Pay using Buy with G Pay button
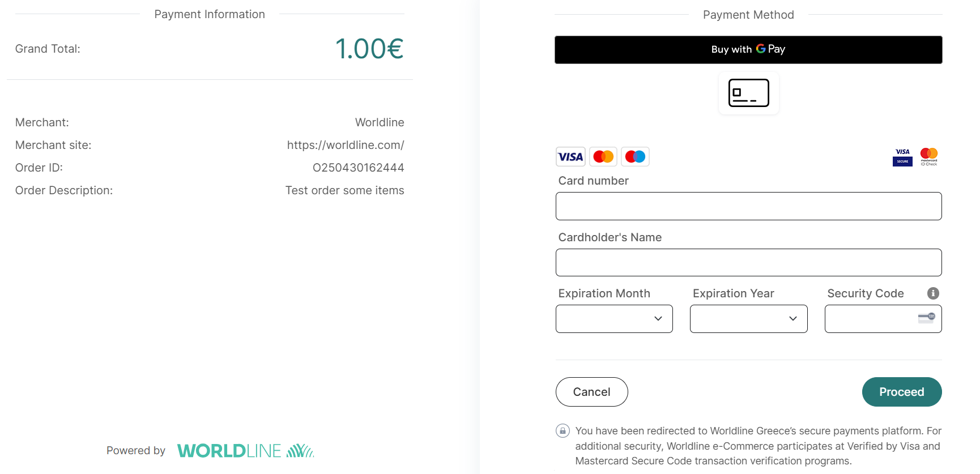Viewport: 980px width, 474px height. point(748,50)
